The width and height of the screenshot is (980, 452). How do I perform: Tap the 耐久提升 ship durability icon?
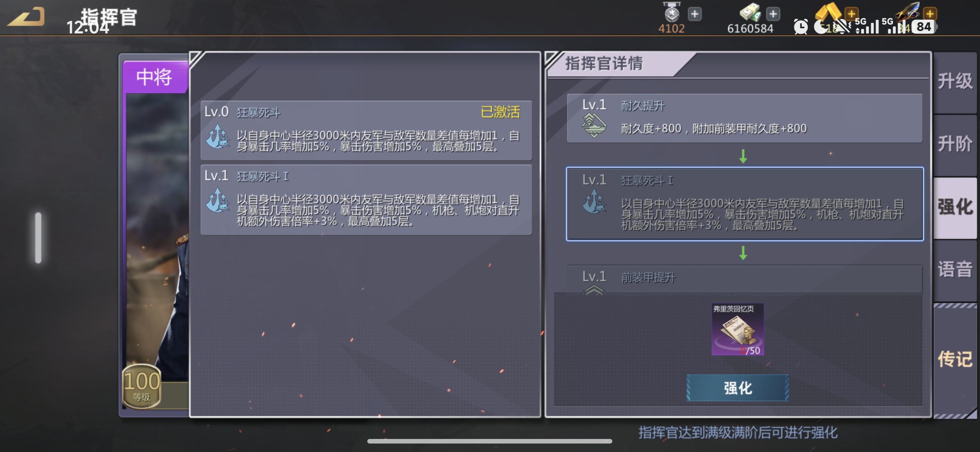click(594, 125)
